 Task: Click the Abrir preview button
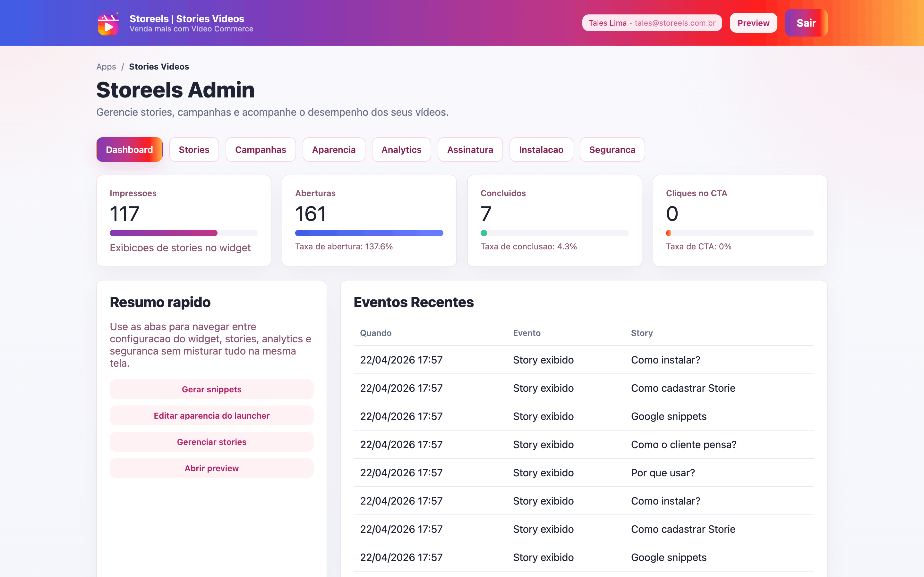point(211,468)
